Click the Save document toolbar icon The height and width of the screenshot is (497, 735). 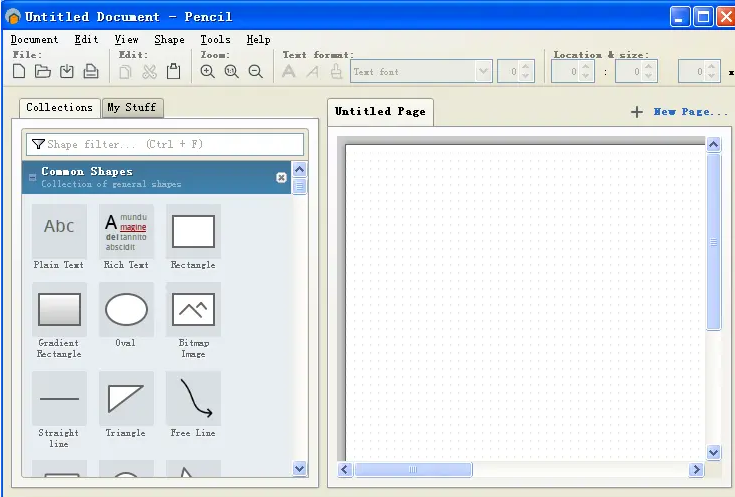[x=67, y=71]
